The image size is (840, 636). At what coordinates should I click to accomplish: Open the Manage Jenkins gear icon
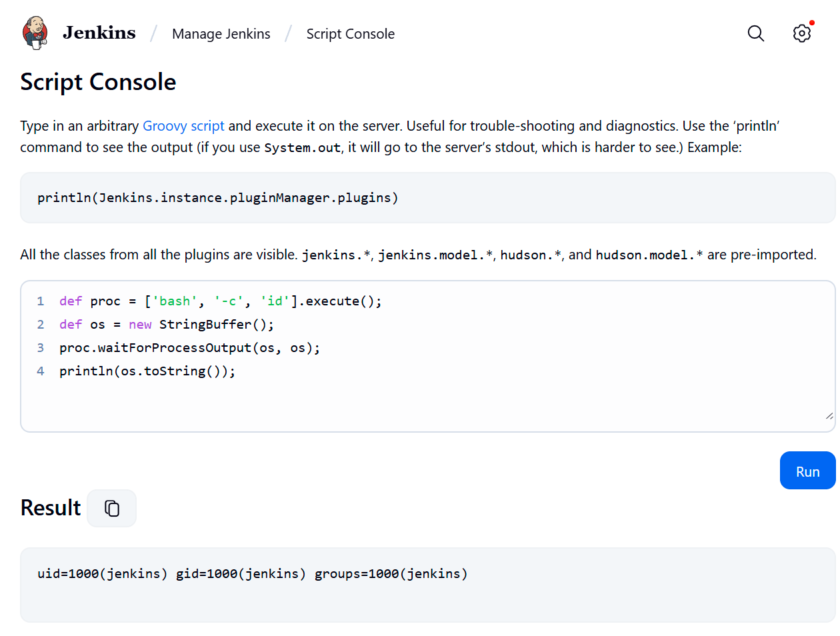tap(802, 33)
